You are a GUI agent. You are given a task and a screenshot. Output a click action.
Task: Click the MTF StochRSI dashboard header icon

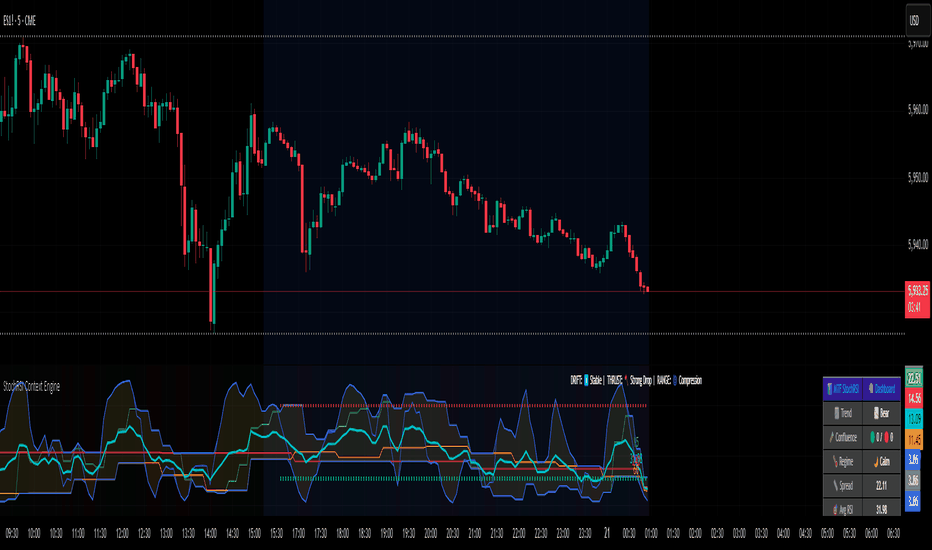click(830, 389)
